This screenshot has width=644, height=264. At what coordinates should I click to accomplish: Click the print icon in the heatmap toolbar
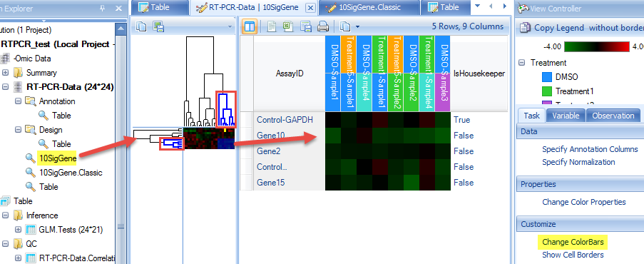tap(324, 26)
